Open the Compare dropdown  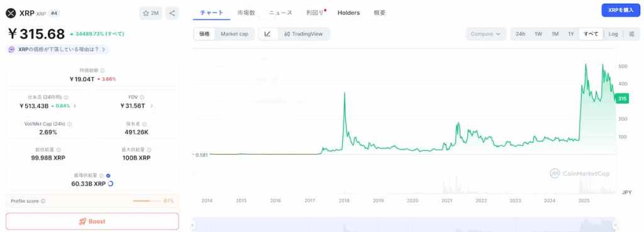(486, 34)
